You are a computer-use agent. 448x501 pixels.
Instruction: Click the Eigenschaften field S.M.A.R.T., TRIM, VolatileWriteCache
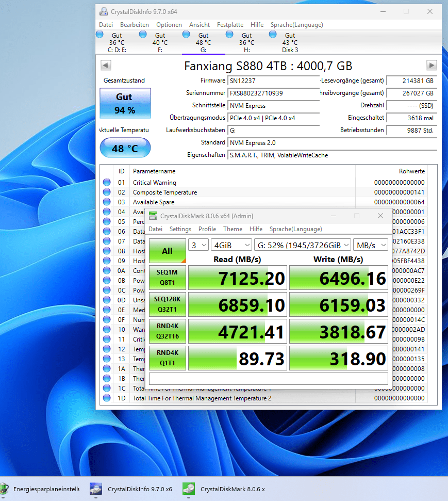pyautogui.click(x=332, y=155)
